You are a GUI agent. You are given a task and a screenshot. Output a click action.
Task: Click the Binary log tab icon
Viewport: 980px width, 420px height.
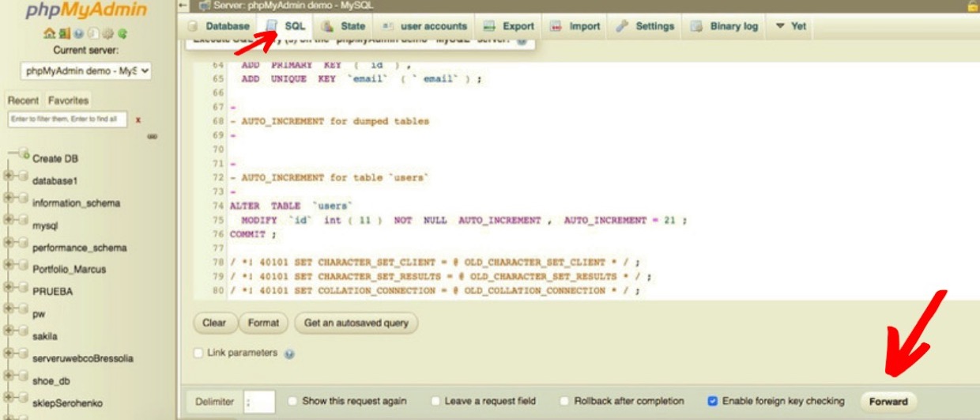[696, 26]
